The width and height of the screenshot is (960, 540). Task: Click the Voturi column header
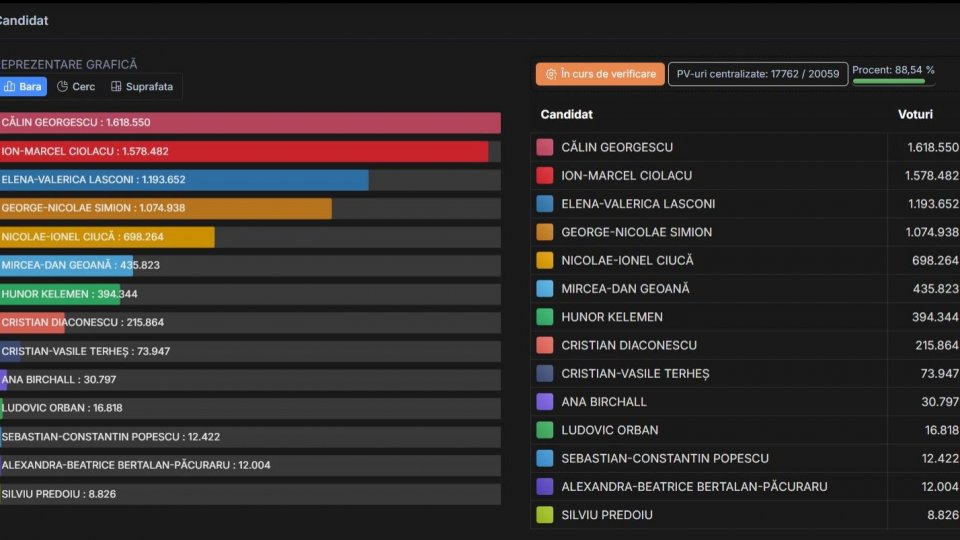pos(915,114)
